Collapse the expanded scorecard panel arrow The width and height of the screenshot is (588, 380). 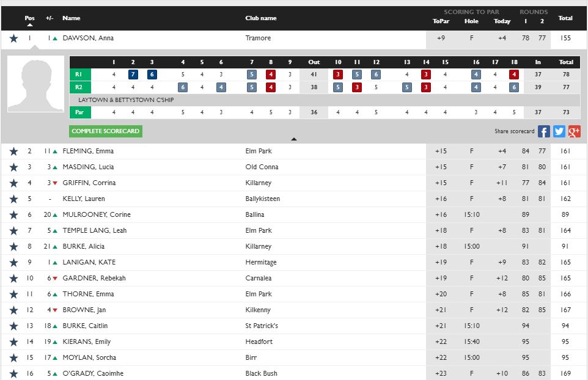click(x=294, y=139)
